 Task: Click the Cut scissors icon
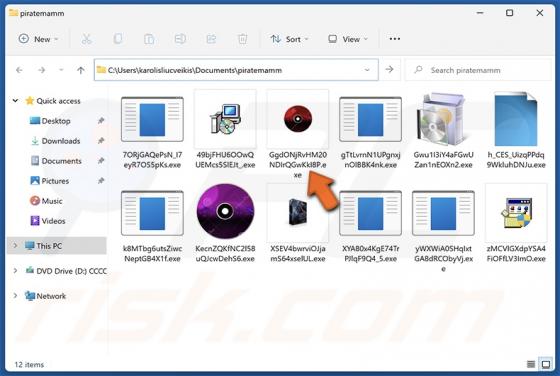pos(86,39)
